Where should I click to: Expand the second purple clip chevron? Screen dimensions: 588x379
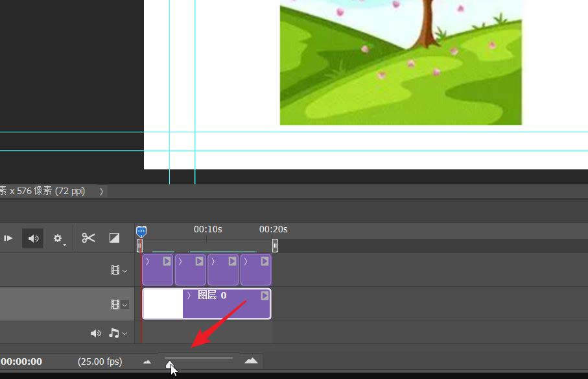tap(180, 262)
